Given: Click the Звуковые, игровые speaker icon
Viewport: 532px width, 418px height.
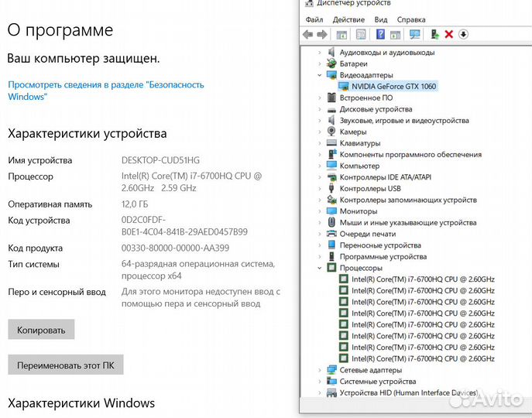Looking at the screenshot, I should [331, 120].
